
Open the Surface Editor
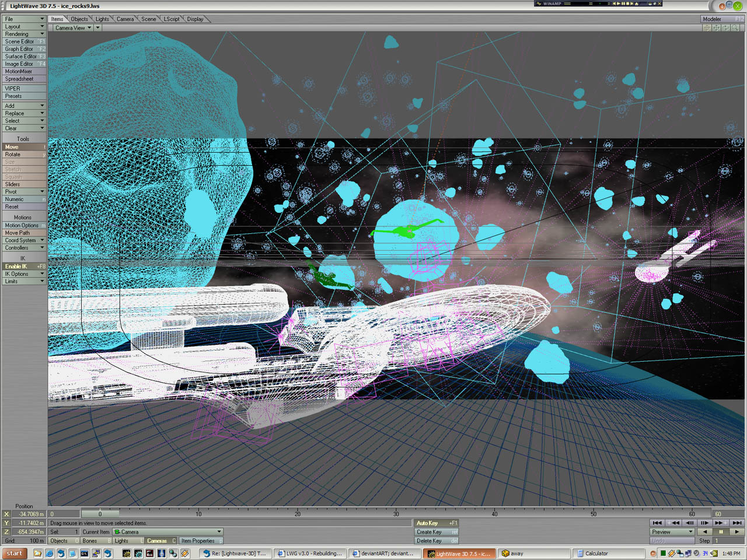[x=24, y=57]
